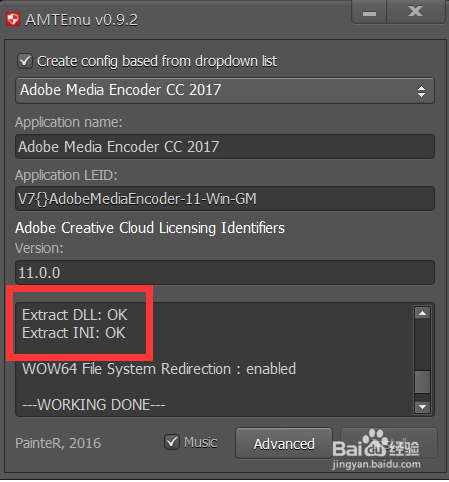Click the Extract INI: OK log line
This screenshot has height=482, width=449.
[x=74, y=333]
